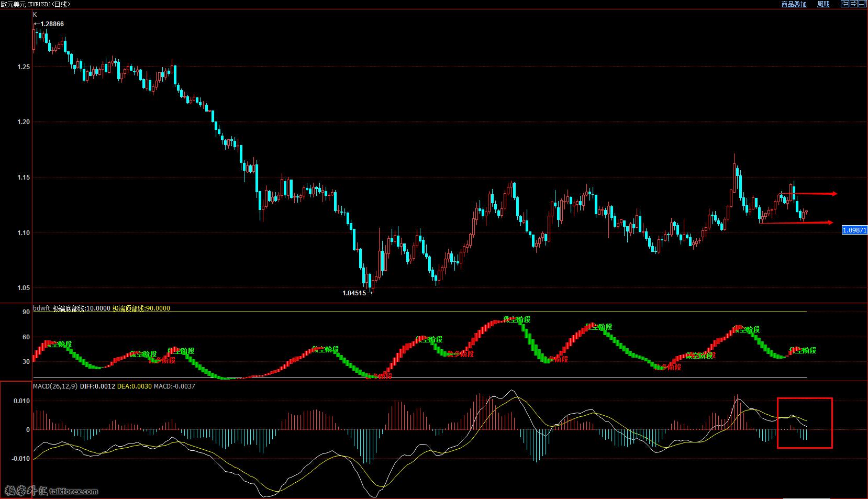The width and height of the screenshot is (868, 499).
Task: Open the 周期 period link
Action: [824, 4]
